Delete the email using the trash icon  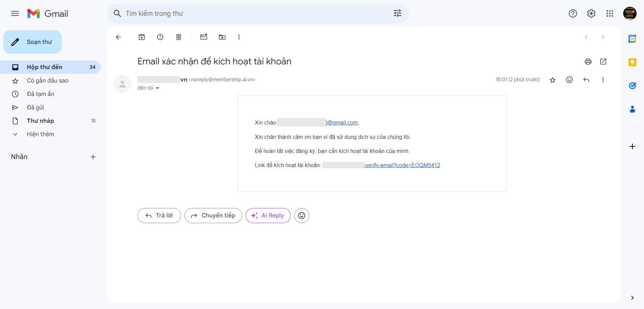[x=178, y=37]
